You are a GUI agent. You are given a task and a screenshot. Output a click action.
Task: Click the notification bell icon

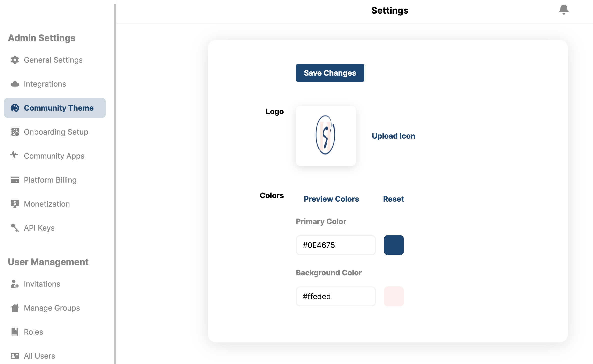(564, 10)
